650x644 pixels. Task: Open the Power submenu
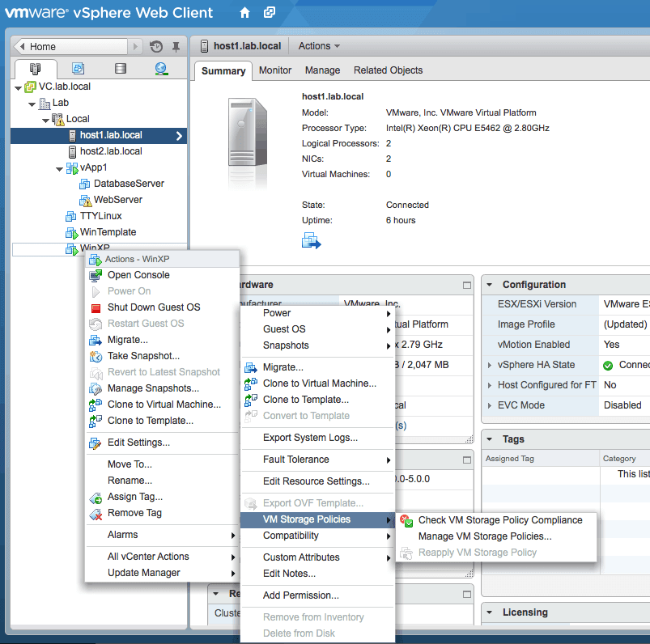pyautogui.click(x=317, y=313)
